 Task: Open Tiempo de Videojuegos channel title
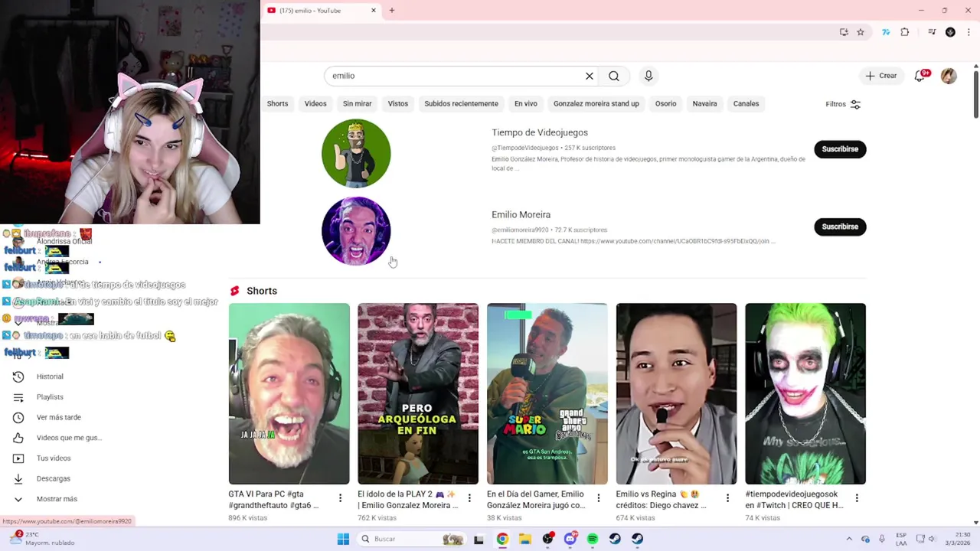(x=540, y=132)
